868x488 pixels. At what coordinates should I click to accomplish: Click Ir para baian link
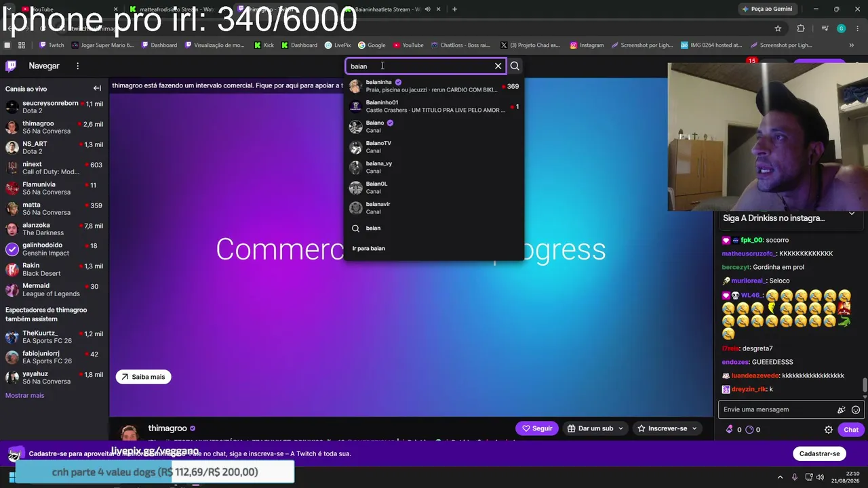pyautogui.click(x=368, y=249)
